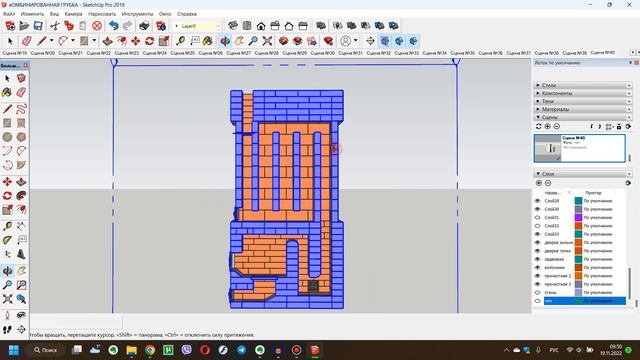Update scene with refresh button
The image size is (640, 360).
pos(539,127)
